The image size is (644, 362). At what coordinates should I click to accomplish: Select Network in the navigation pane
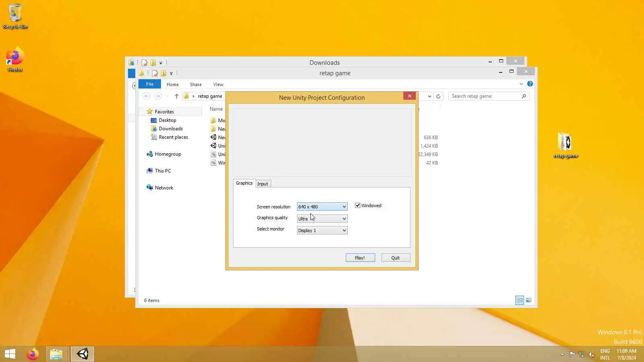(164, 188)
